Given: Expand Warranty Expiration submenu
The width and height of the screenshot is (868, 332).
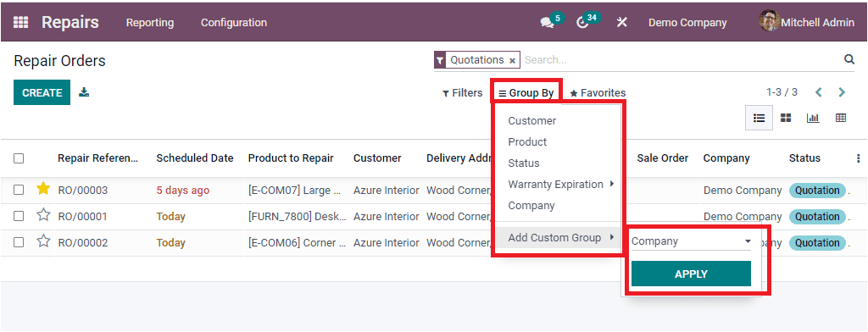Looking at the screenshot, I should [561, 185].
